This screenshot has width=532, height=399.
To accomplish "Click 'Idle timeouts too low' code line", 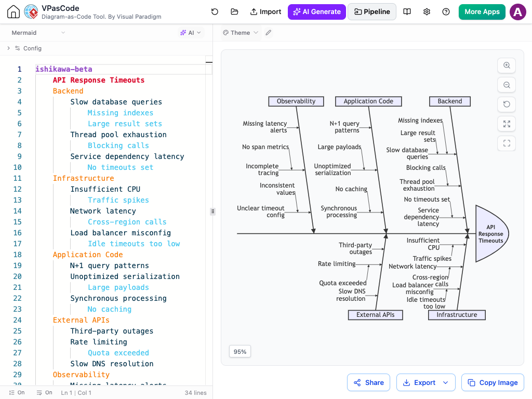I will (134, 244).
